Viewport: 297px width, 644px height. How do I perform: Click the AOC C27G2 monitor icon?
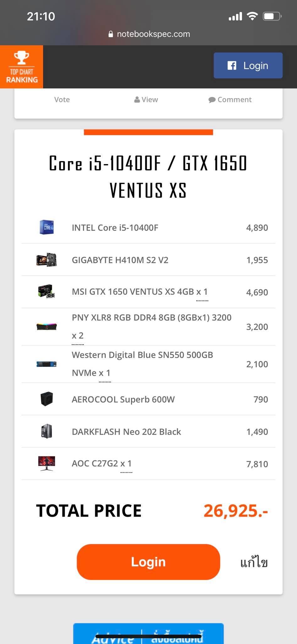(46, 464)
